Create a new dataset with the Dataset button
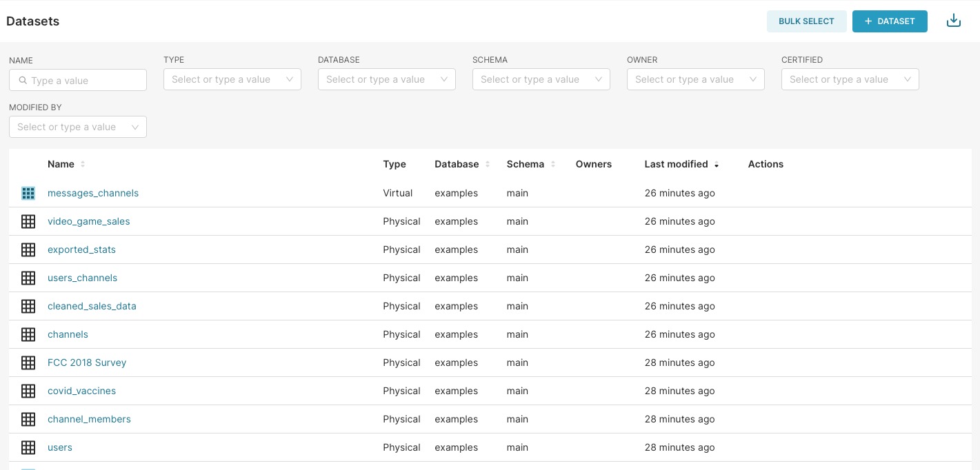Viewport: 980px width, 470px height. [890, 21]
